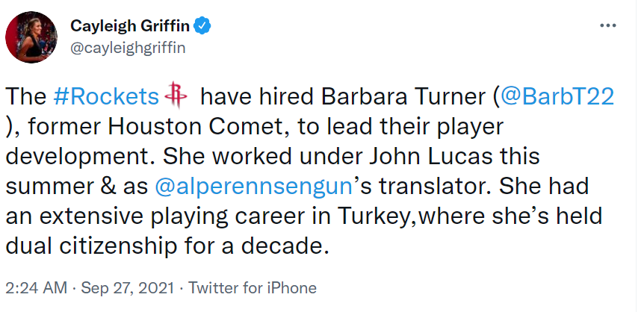Open the @BarbT22 mention

[557, 97]
